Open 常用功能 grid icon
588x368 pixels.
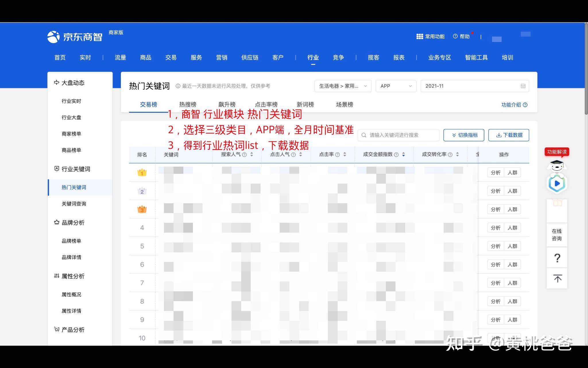(419, 37)
